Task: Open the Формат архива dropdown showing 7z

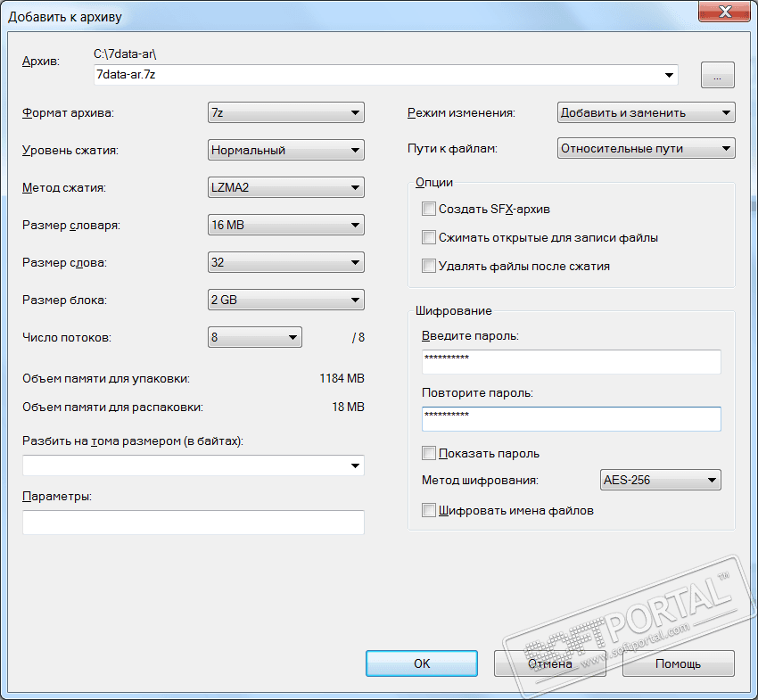Action: (285, 112)
